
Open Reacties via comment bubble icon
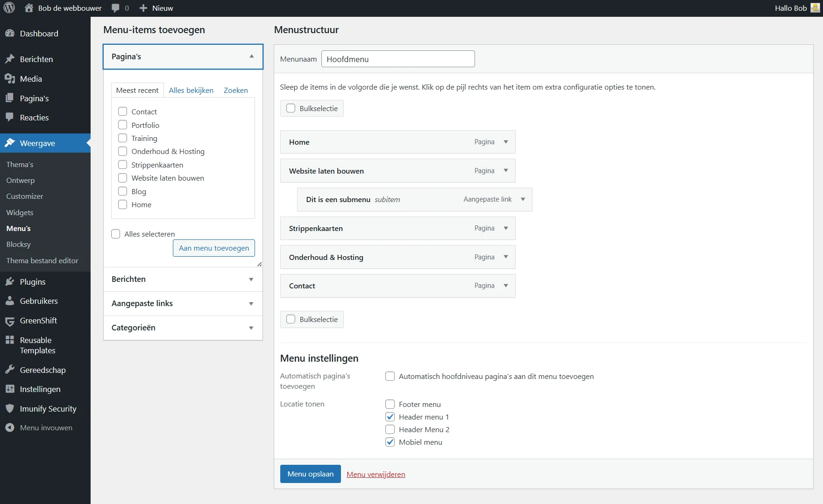(9, 117)
